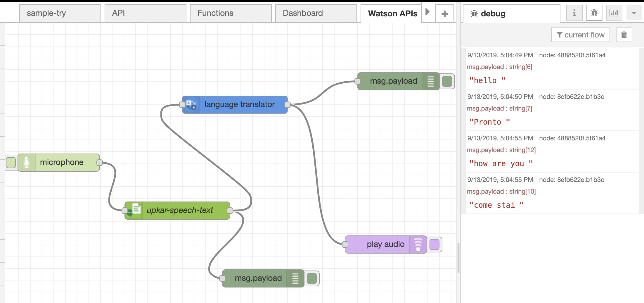Add a new flow with plus button
This screenshot has height=303, width=644.
coord(445,13)
